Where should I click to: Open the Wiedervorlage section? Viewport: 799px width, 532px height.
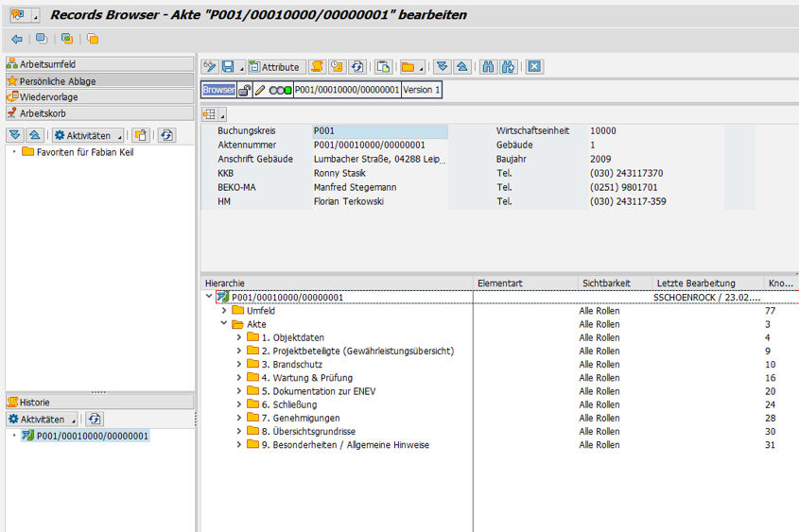pyautogui.click(x=48, y=97)
